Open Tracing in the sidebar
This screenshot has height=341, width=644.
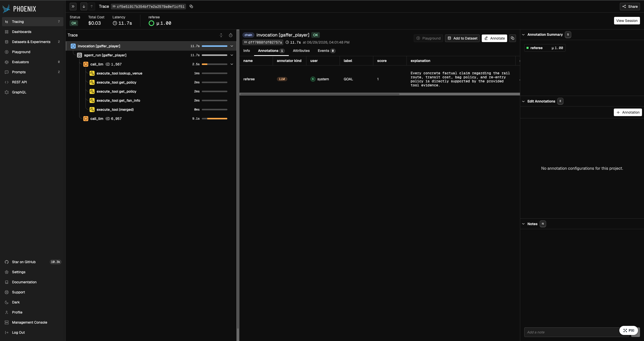click(x=33, y=22)
